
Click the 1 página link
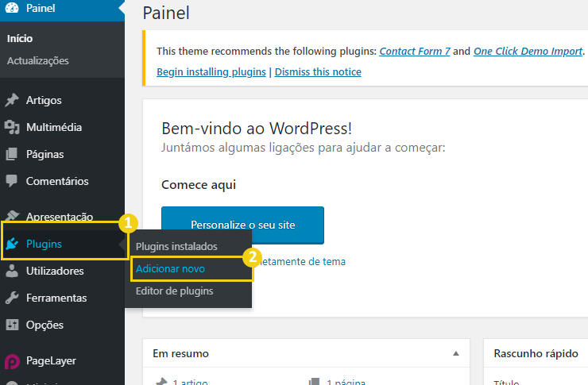tap(346, 382)
